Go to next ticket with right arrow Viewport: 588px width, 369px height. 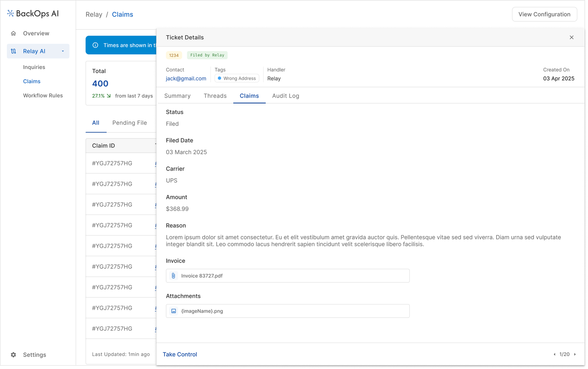pos(575,354)
